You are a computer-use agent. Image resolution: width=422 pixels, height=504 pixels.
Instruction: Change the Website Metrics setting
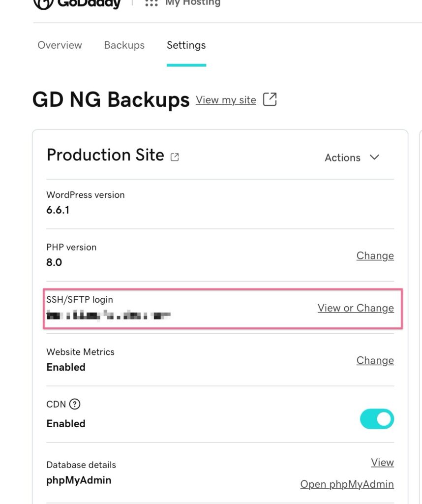(x=375, y=360)
